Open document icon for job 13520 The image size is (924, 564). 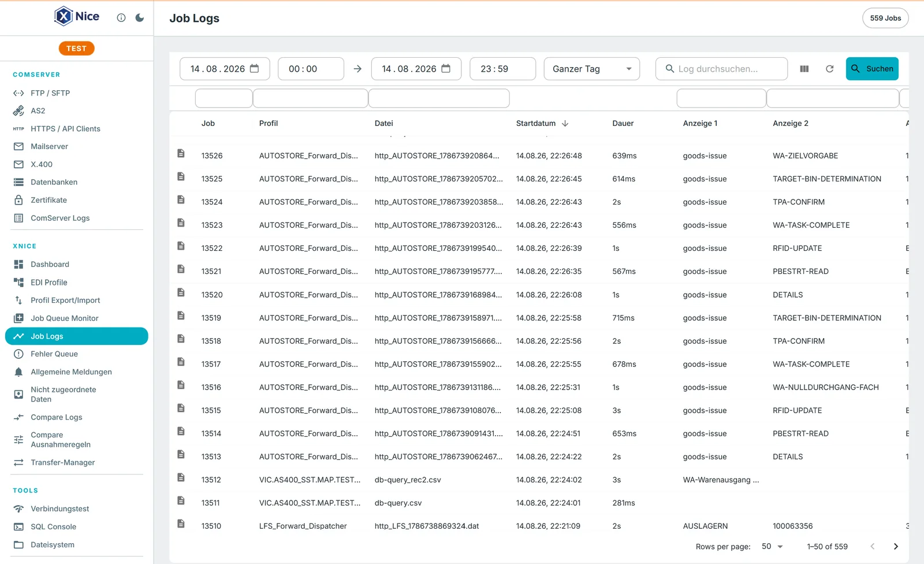tap(181, 292)
